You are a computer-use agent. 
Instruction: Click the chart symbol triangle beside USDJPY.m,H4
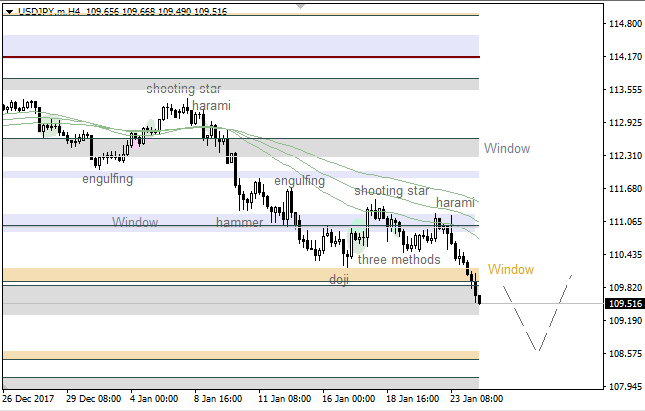[9, 8]
